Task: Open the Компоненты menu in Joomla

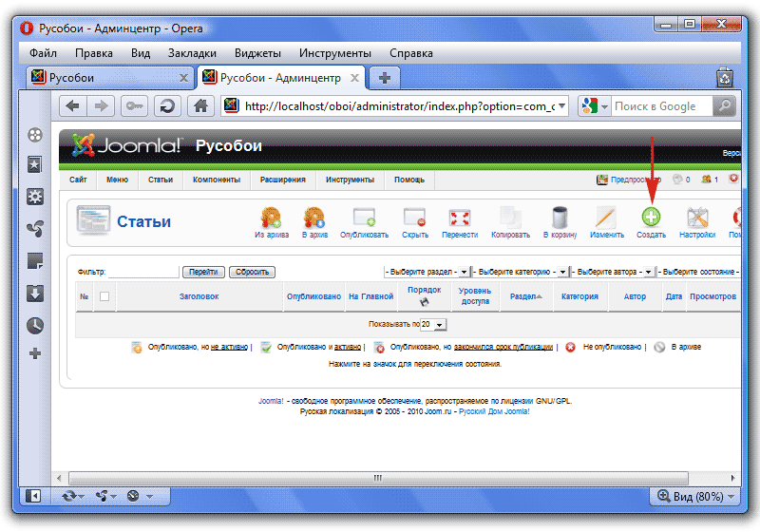Action: 216,180
